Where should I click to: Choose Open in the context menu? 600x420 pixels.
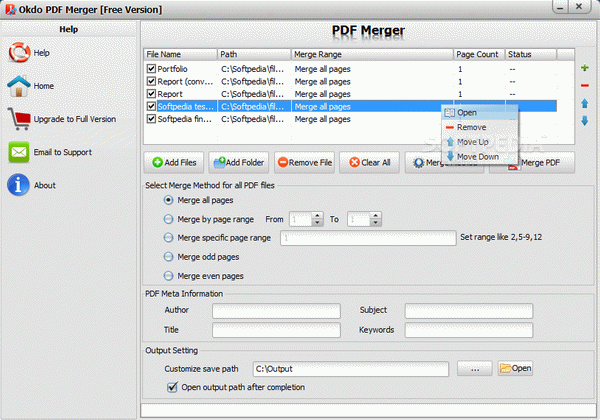[x=480, y=112]
